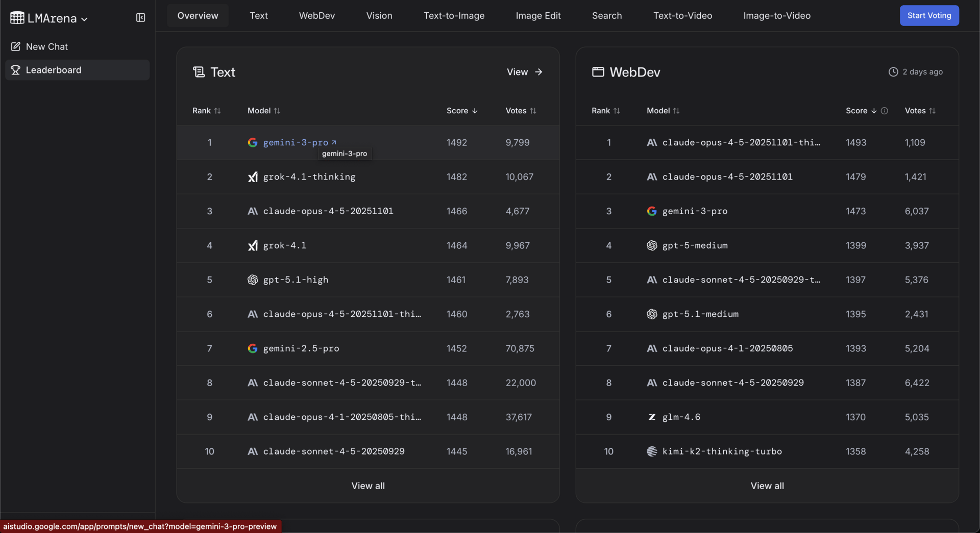Click the WebDev Score info icon
The width and height of the screenshot is (980, 533).
click(885, 111)
